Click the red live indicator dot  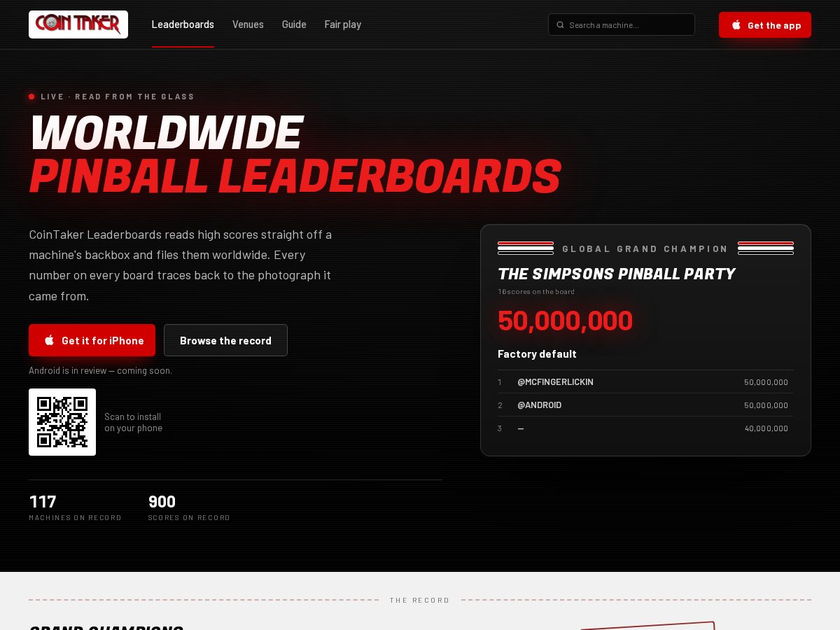(31, 97)
